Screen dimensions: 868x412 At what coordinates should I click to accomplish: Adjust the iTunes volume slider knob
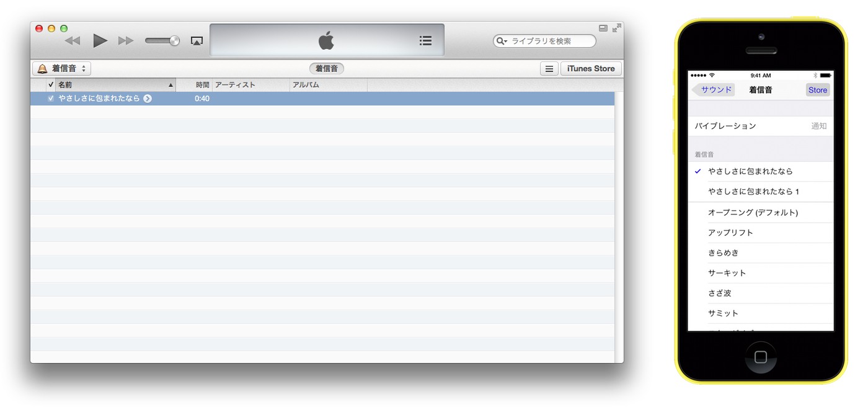click(174, 41)
